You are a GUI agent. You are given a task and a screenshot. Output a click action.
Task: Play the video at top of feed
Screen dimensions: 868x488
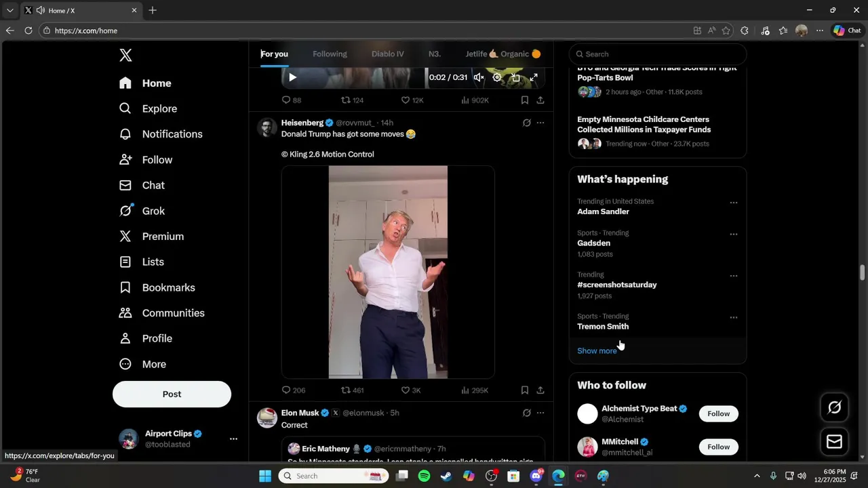(292, 77)
